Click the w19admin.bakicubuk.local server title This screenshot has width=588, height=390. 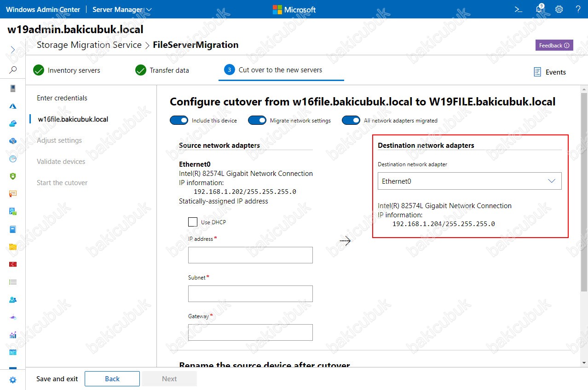click(75, 29)
